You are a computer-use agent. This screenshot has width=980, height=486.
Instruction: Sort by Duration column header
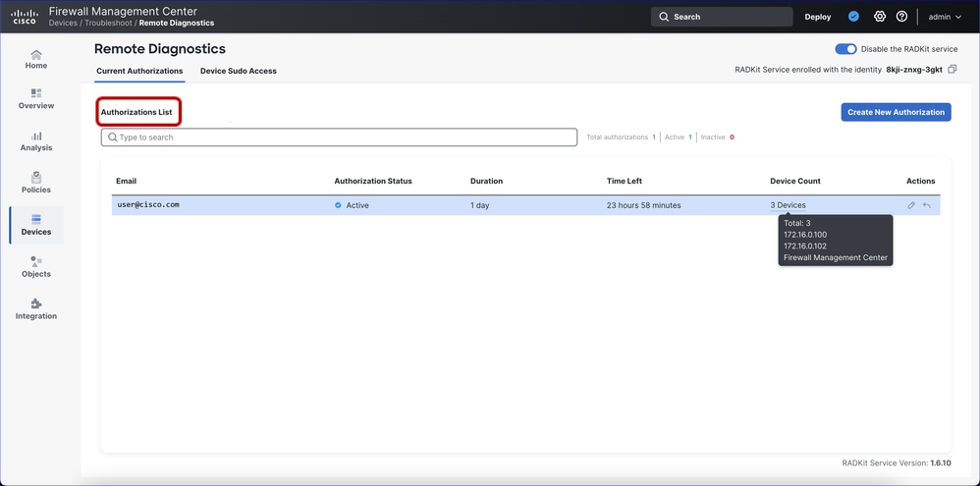(x=486, y=182)
